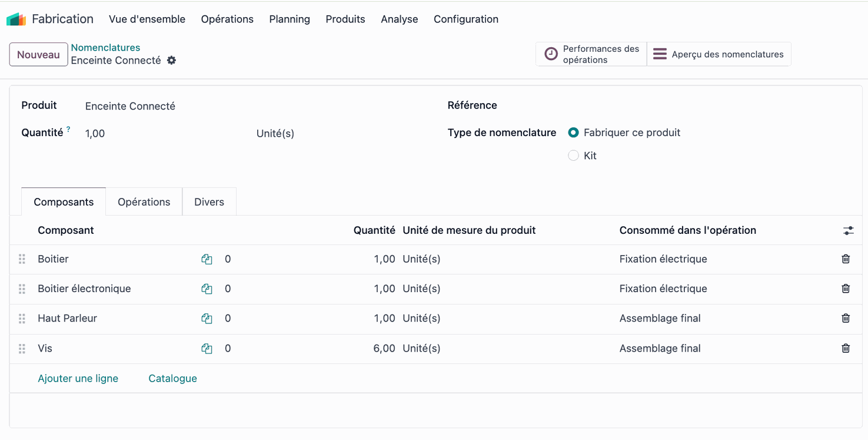Open the Vue d'ensemble menu
Image resolution: width=868 pixels, height=440 pixels.
tap(147, 19)
